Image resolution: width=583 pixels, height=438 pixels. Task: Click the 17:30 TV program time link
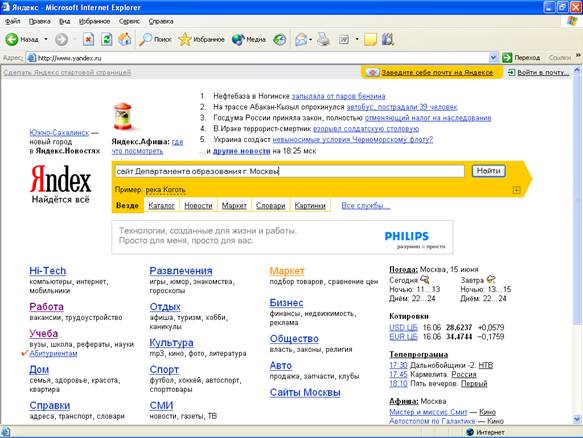click(x=398, y=365)
